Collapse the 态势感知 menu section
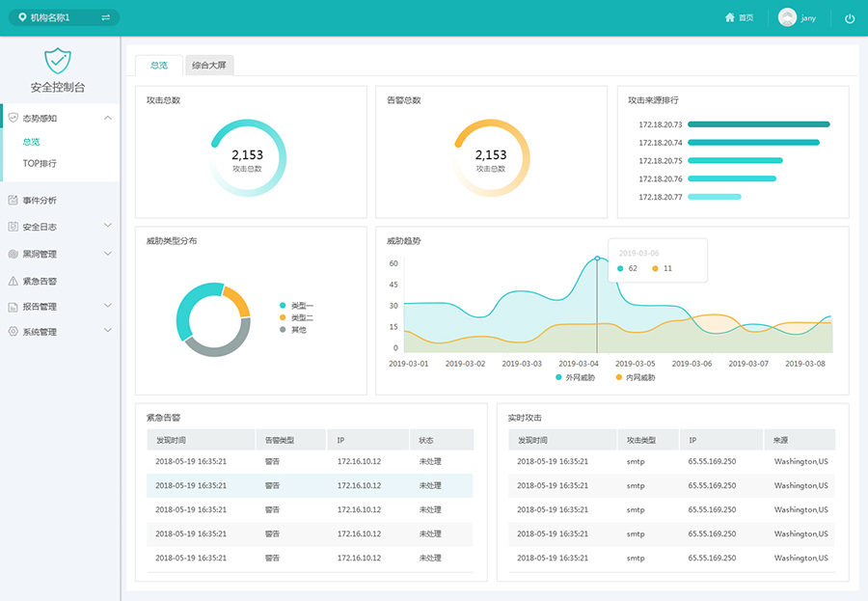The width and height of the screenshot is (868, 601). pos(107,118)
